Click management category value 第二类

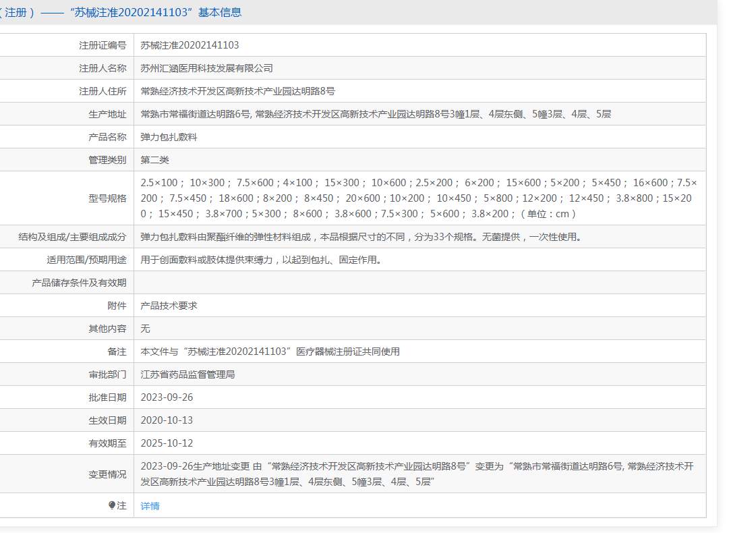[154, 160]
